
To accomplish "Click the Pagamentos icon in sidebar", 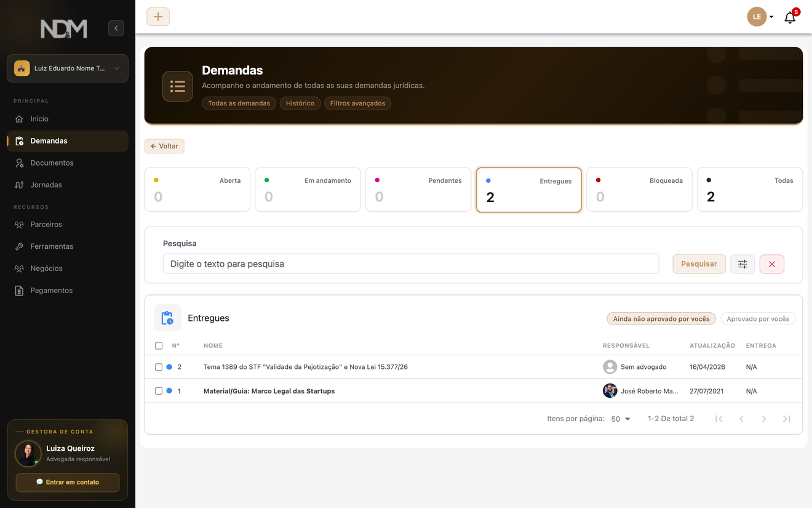I will point(19,291).
